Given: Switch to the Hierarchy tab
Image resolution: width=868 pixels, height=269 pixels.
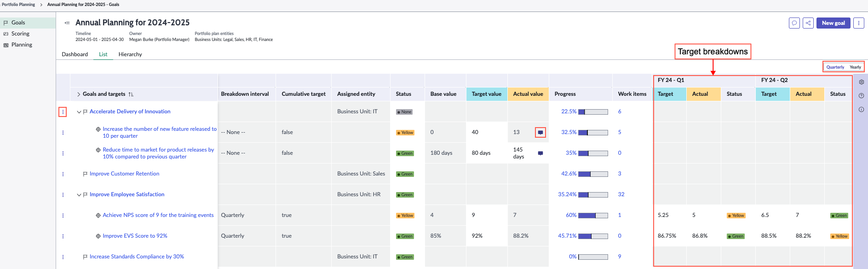Looking at the screenshot, I should pyautogui.click(x=130, y=54).
